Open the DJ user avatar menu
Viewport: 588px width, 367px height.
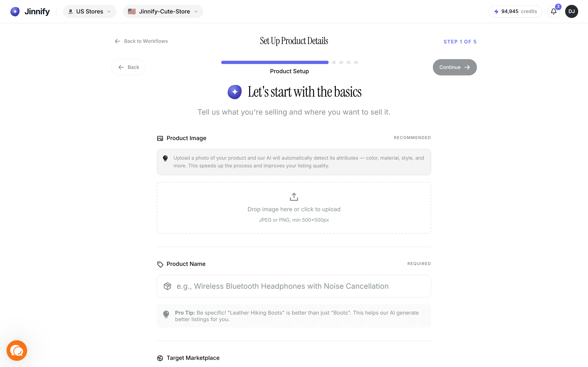[x=571, y=11]
